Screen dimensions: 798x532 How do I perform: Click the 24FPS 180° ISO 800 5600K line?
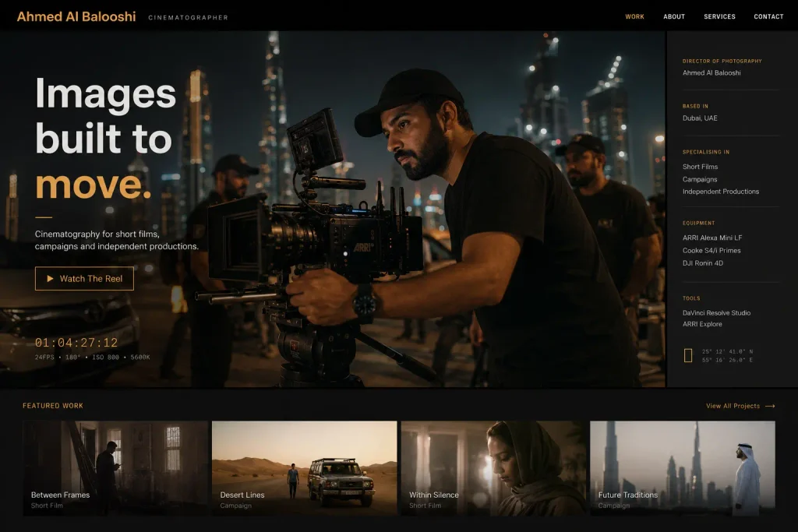pyautogui.click(x=92, y=357)
